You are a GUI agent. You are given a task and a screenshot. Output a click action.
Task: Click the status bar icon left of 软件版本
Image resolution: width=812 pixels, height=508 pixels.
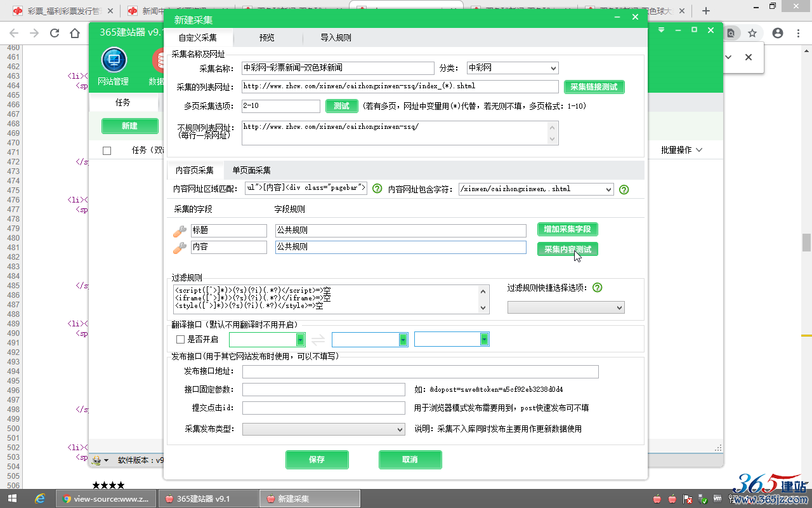tap(97, 460)
